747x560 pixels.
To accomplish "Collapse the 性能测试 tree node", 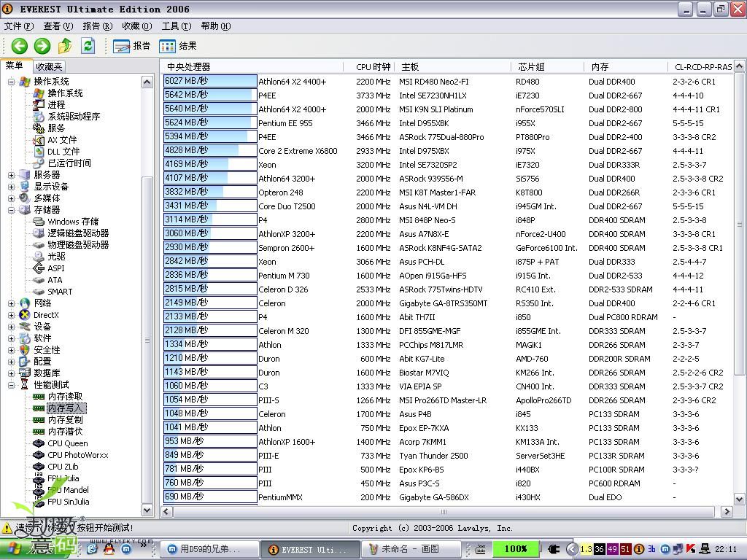I will tap(12, 385).
